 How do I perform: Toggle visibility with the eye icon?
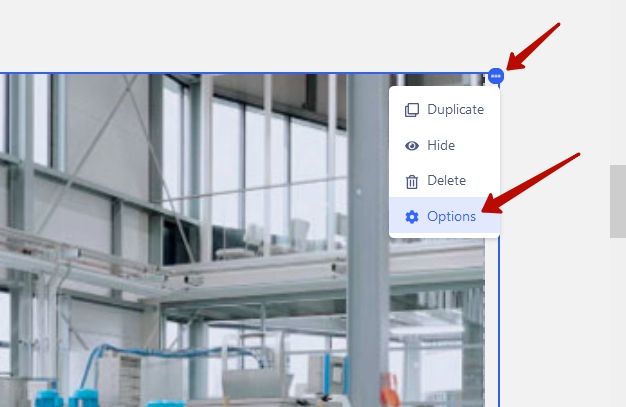(412, 146)
